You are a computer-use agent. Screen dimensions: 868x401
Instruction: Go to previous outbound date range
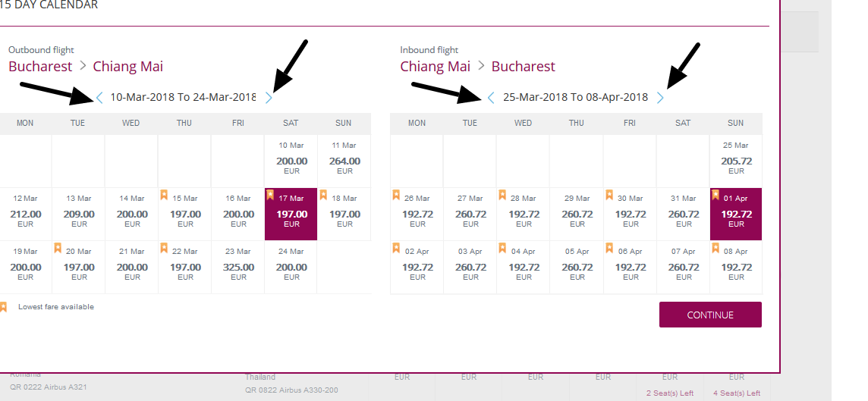click(x=99, y=97)
